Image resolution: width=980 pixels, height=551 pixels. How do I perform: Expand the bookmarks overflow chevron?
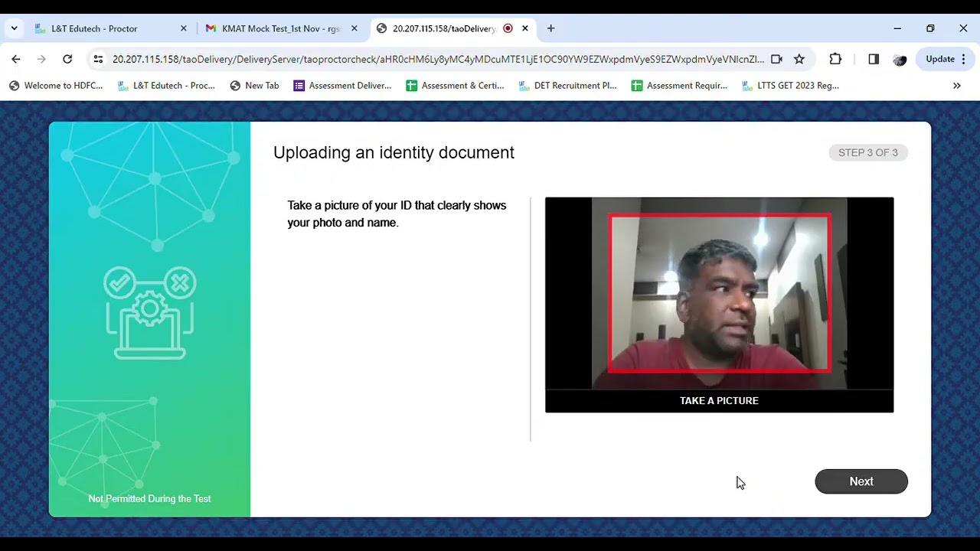pyautogui.click(x=956, y=86)
